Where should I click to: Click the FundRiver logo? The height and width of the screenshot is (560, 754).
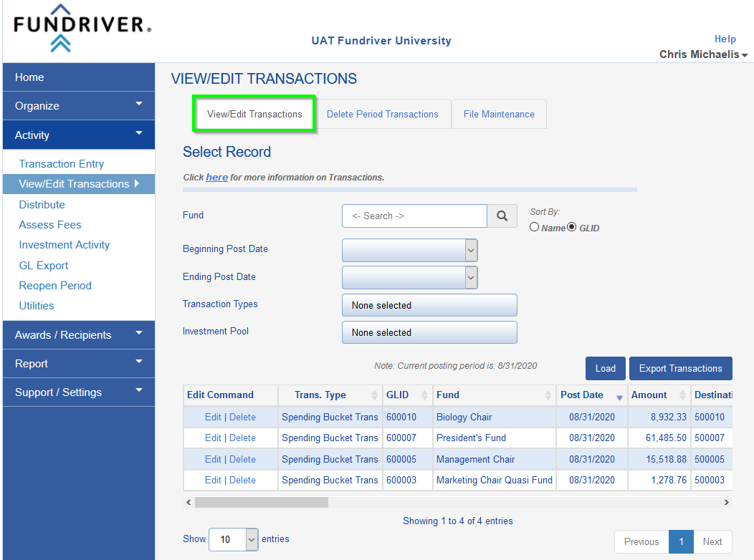[82, 28]
